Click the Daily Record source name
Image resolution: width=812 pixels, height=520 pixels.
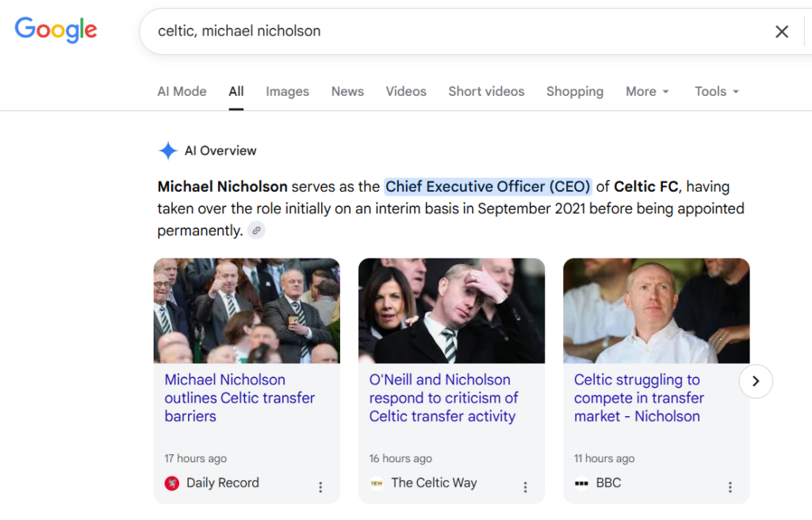[223, 483]
